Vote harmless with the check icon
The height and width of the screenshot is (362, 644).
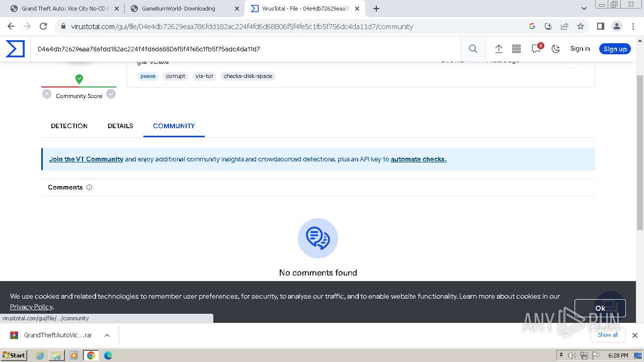click(111, 94)
